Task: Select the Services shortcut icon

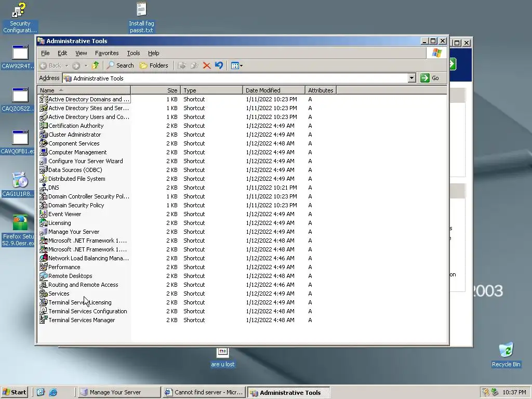Action: coord(44,293)
